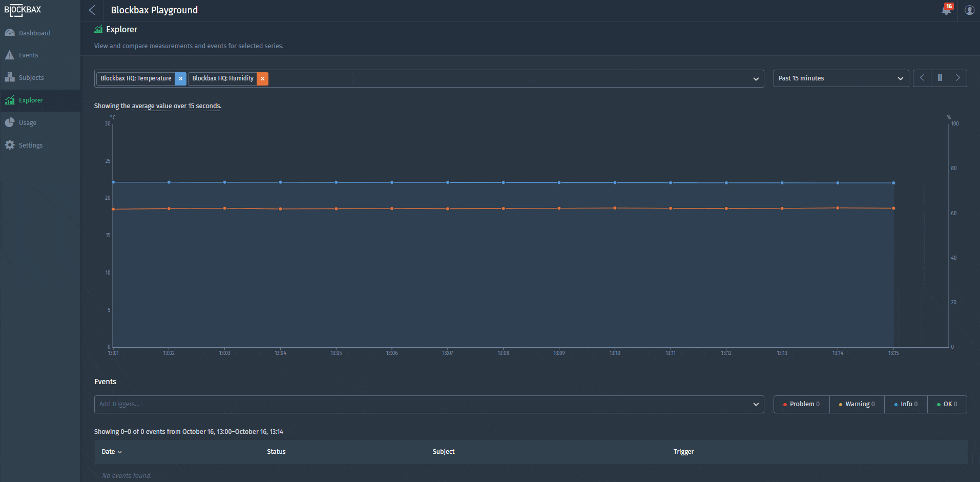The image size is (980, 482).
Task: Click the average value aggregation link
Action: click(152, 106)
